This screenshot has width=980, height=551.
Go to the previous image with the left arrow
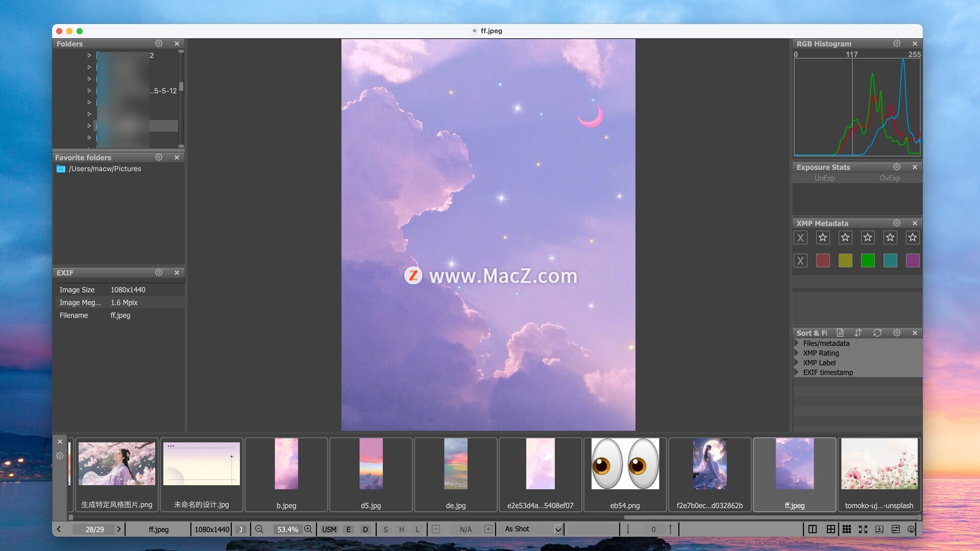tap(59, 529)
